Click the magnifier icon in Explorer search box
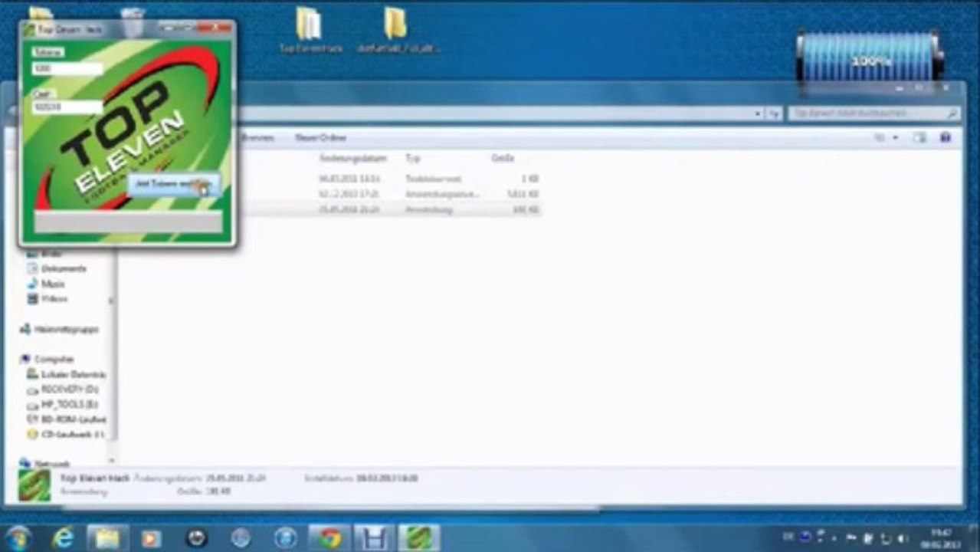Viewport: 980px width, 552px height. pos(952,113)
